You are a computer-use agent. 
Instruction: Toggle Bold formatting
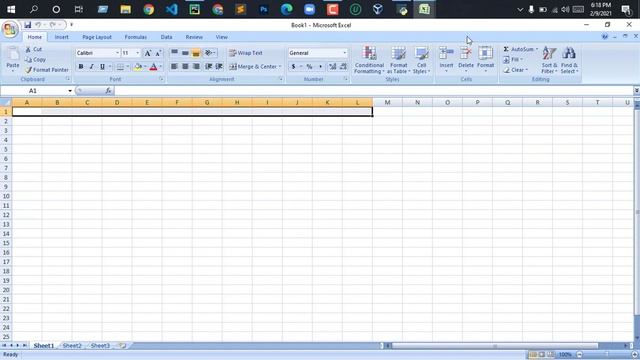81,67
